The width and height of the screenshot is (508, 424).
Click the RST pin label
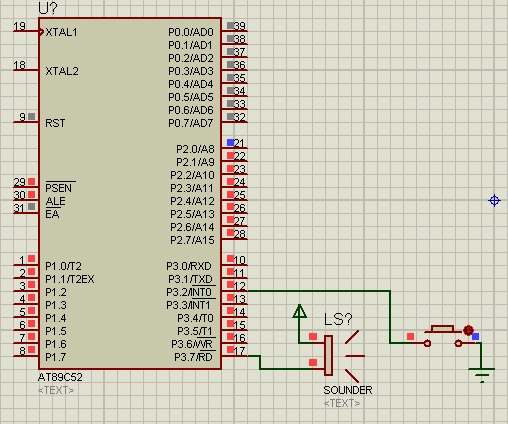[x=55, y=123]
